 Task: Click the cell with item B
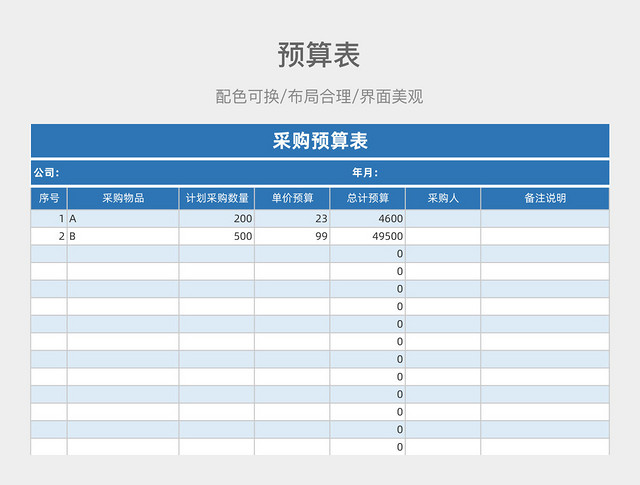point(123,236)
